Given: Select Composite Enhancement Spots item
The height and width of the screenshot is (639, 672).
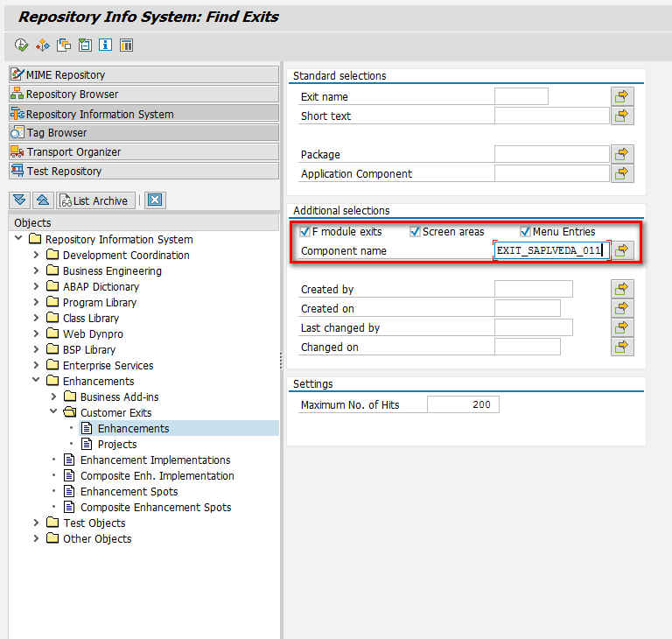Looking at the screenshot, I should click(x=156, y=508).
